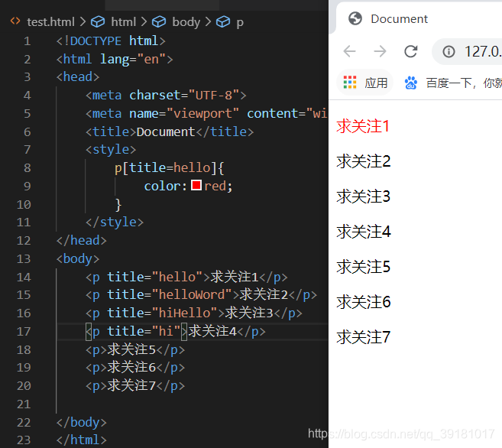Click the text 求关注3 in browser
Image resolution: width=502 pixels, height=448 pixels.
click(x=364, y=196)
